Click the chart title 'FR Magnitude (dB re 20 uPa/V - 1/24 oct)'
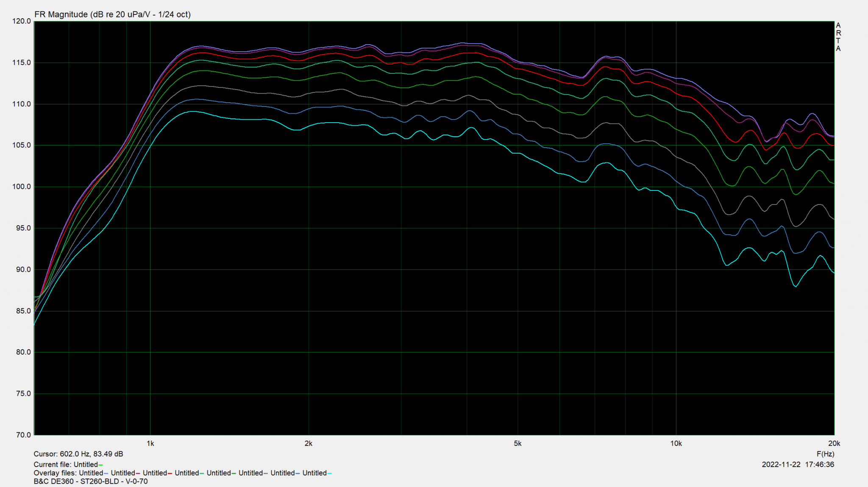868x487 pixels. 112,14
